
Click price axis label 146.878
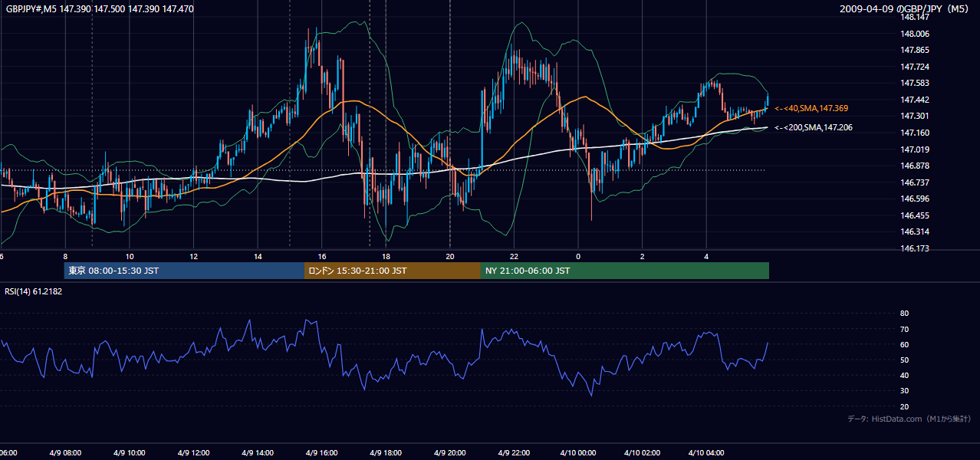tap(915, 166)
